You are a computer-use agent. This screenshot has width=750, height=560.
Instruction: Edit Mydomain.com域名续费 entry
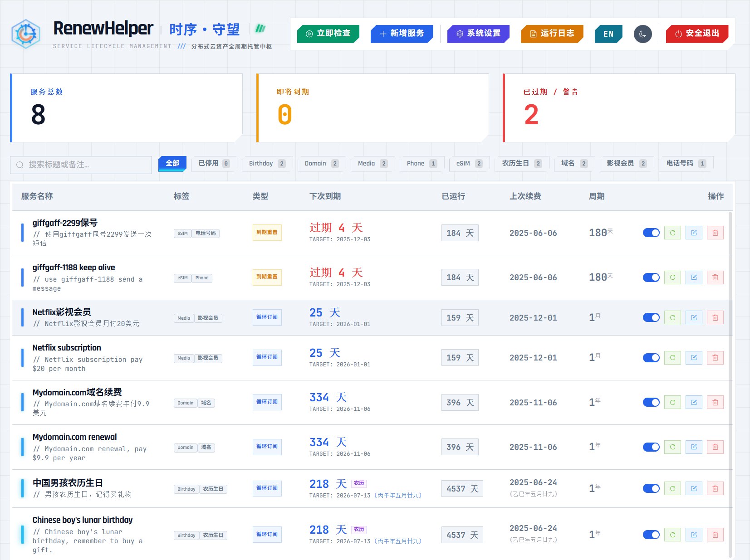(x=694, y=402)
